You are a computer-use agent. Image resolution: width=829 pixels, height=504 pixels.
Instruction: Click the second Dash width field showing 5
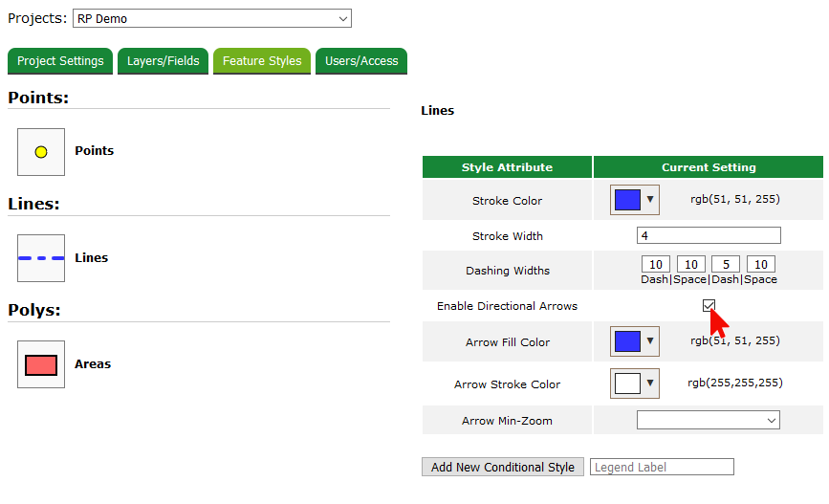[x=726, y=264]
